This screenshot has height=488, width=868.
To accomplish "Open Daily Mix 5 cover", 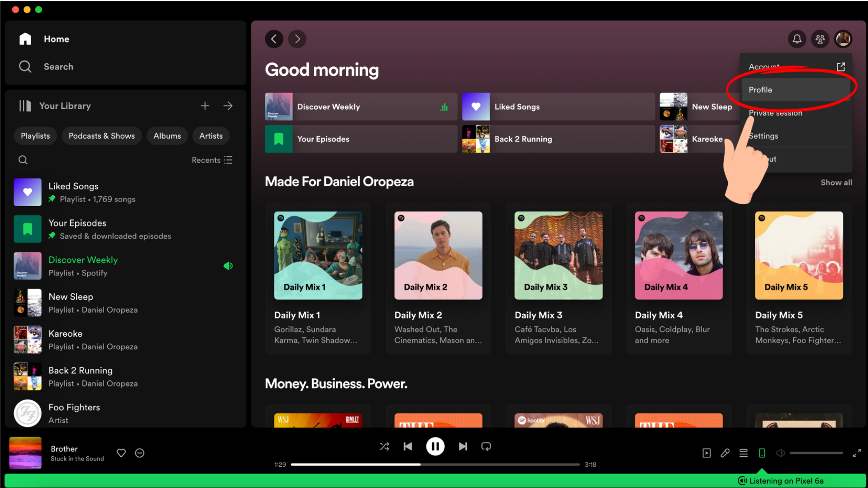I will point(799,255).
